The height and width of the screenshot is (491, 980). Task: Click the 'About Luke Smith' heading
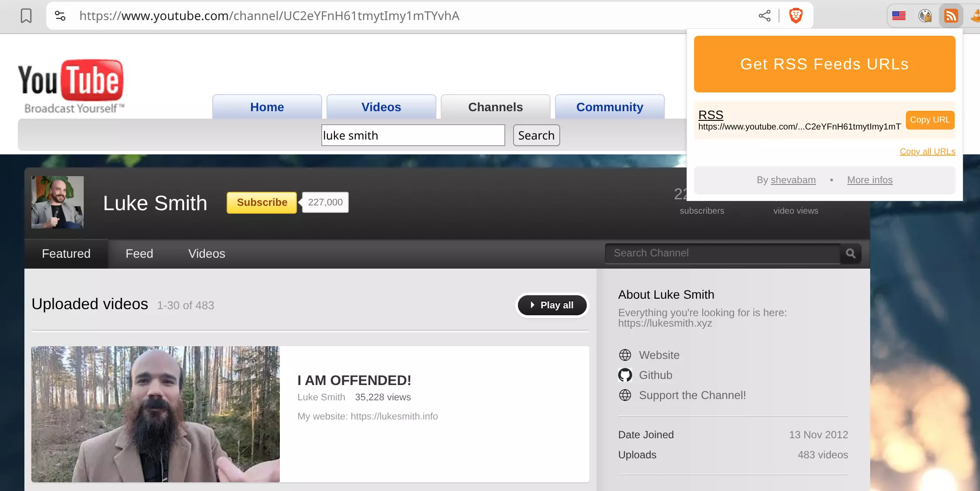(666, 295)
